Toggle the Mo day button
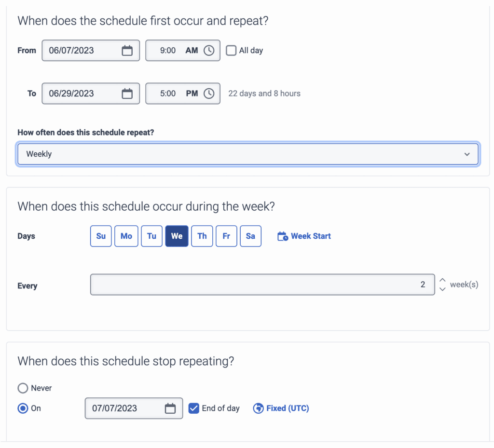This screenshot has width=494, height=448. click(x=126, y=236)
